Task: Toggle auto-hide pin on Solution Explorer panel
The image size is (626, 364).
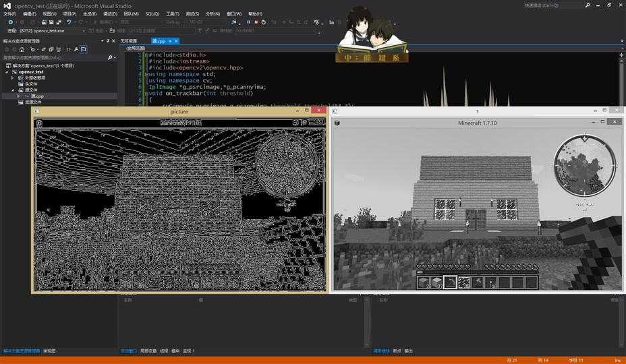Action: (108, 40)
